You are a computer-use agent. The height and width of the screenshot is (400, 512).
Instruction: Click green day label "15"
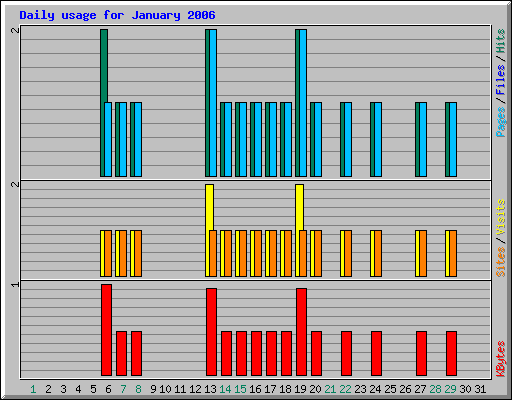click(x=240, y=389)
